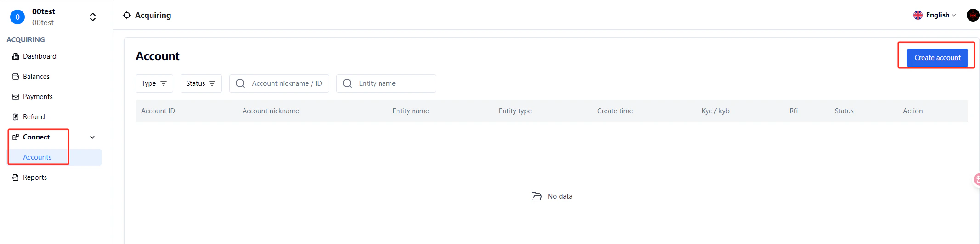
Task: Click the Balances wallet icon
Action: pyautogui.click(x=15, y=77)
